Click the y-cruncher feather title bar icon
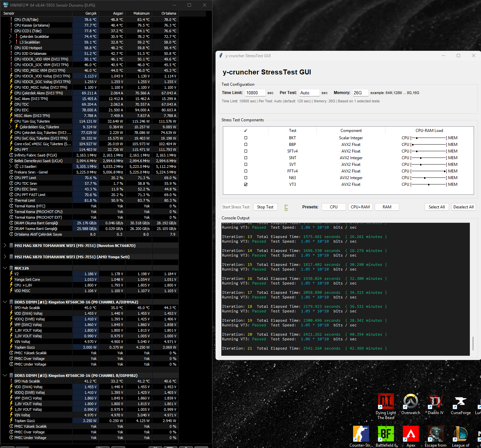The width and height of the screenshot is (481, 448). tap(221, 56)
